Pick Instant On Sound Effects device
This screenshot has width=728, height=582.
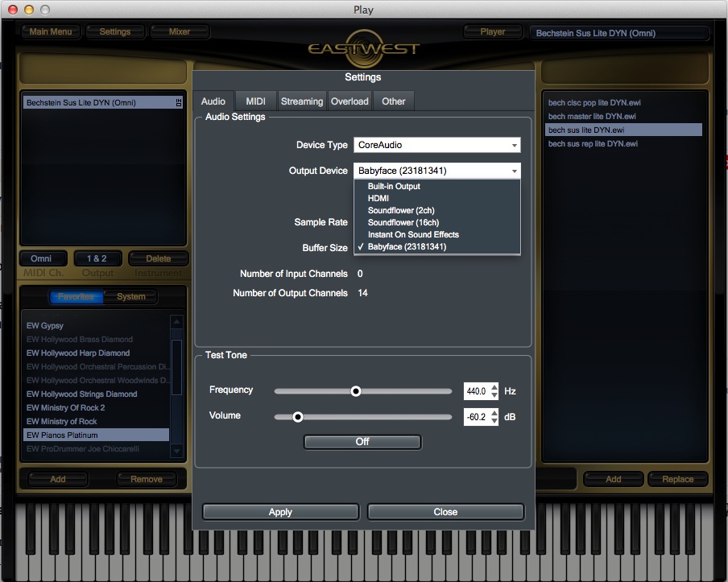(x=437, y=234)
